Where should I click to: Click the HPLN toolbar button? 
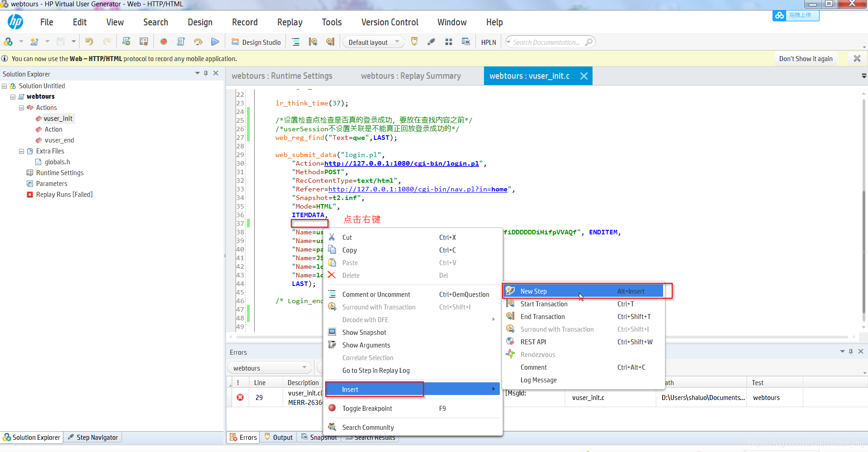pyautogui.click(x=489, y=42)
